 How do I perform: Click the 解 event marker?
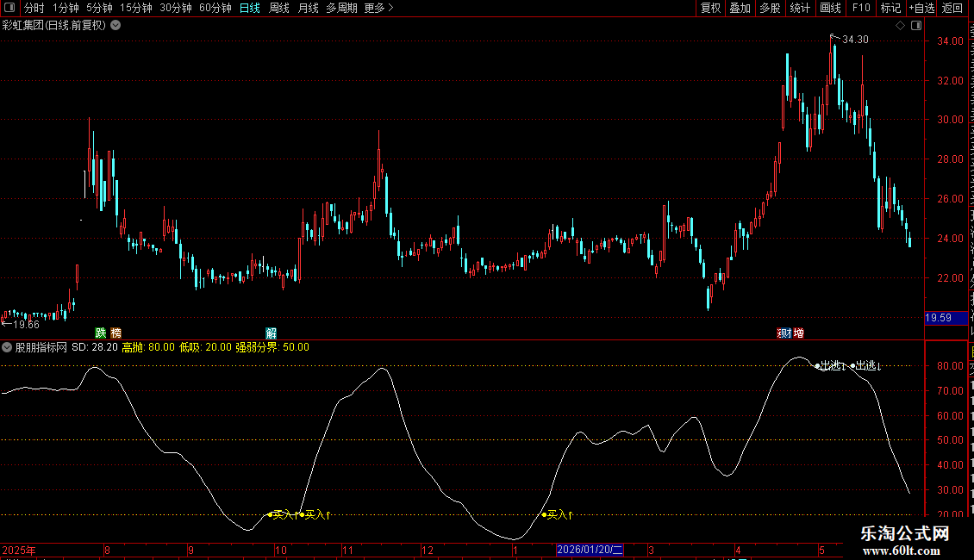(x=271, y=333)
